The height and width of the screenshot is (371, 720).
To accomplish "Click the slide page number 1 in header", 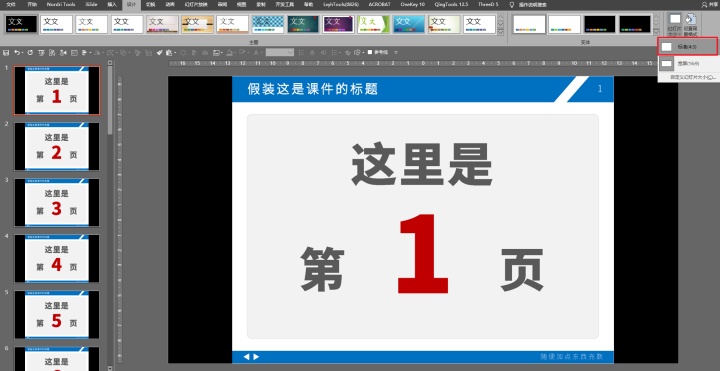I will pos(600,89).
